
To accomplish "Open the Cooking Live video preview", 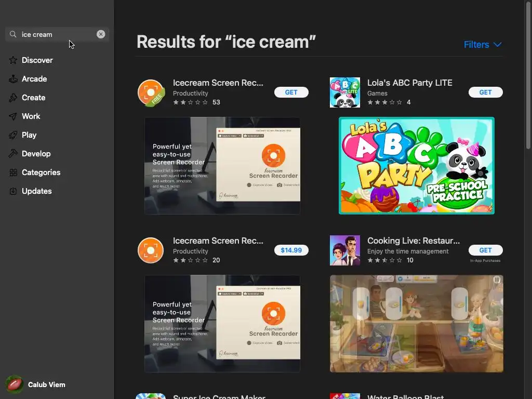I will [x=416, y=323].
